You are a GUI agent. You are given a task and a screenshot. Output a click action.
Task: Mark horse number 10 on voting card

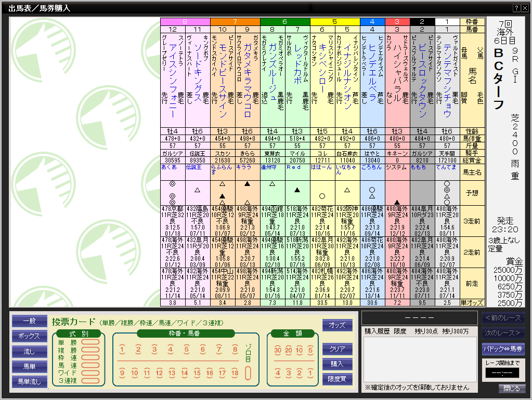coord(135,373)
